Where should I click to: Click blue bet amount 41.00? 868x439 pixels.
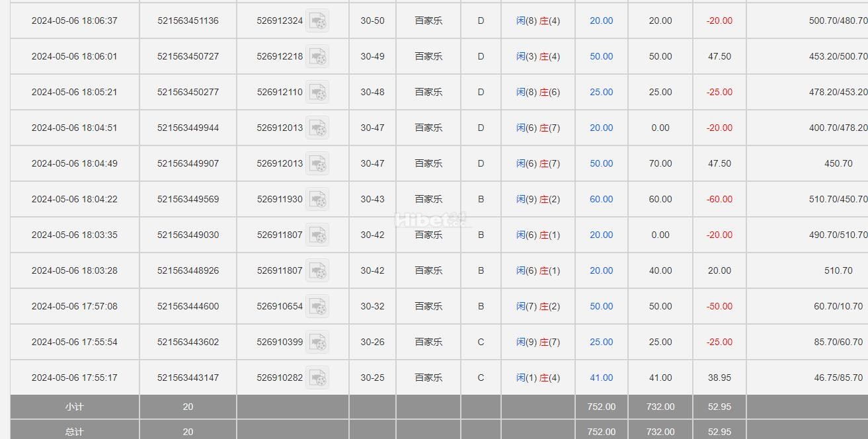coord(602,378)
